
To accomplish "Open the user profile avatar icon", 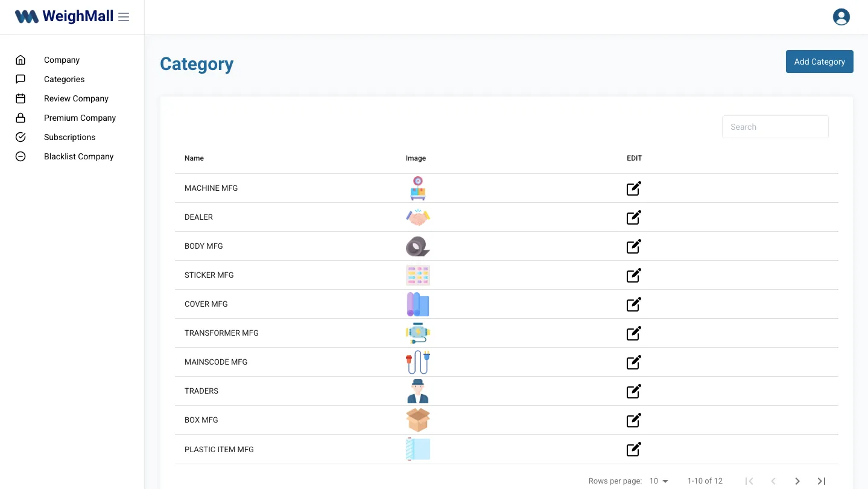I will point(841,17).
